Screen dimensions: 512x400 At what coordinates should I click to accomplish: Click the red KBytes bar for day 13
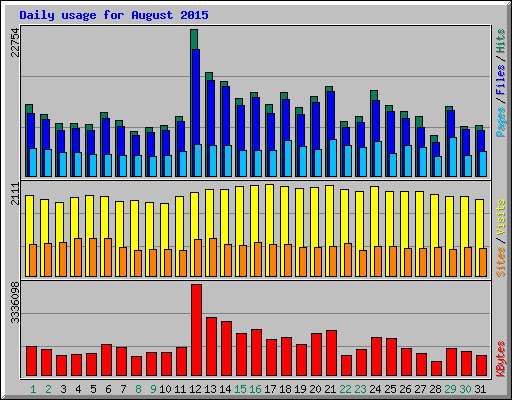pyautogui.click(x=212, y=347)
